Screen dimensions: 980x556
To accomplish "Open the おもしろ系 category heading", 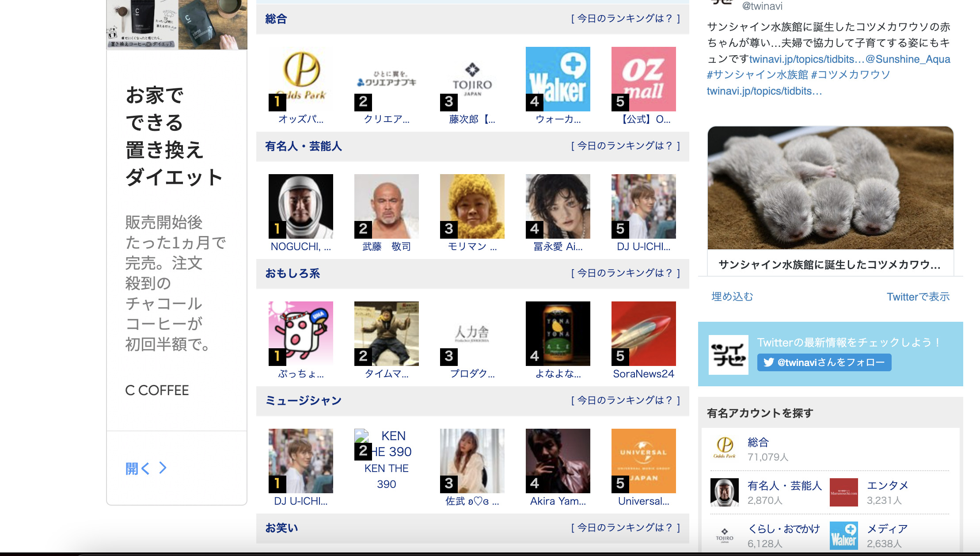I will click(x=292, y=274).
